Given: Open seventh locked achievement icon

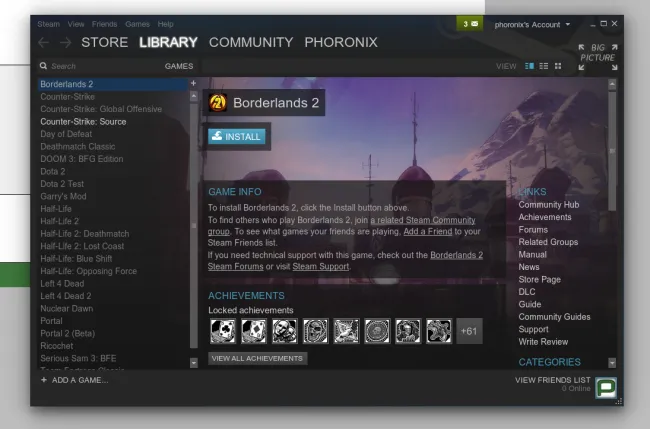Looking at the screenshot, I should click(x=408, y=331).
